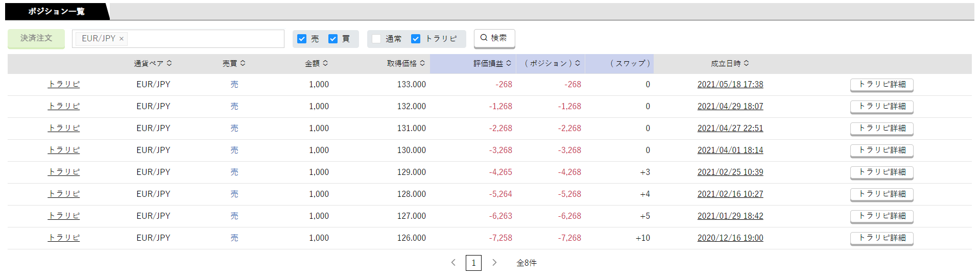Screen dimensions: 980x280
Task: Open date link 2021/01/29 18:42
Action: pos(730,216)
